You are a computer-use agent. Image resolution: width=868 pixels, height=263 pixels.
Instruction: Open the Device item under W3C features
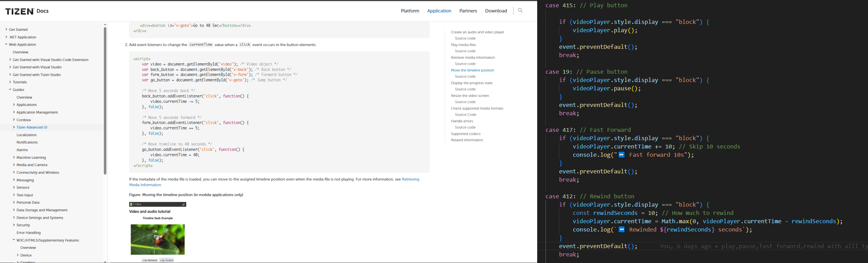click(x=26, y=255)
